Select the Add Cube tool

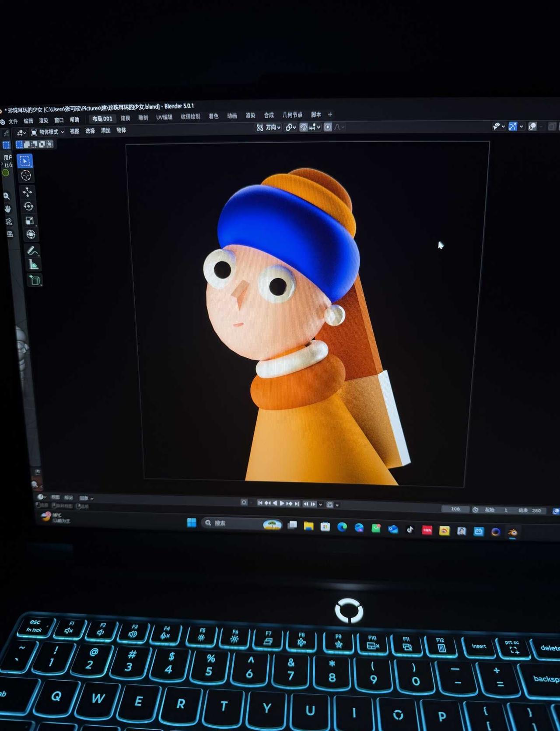click(x=35, y=280)
